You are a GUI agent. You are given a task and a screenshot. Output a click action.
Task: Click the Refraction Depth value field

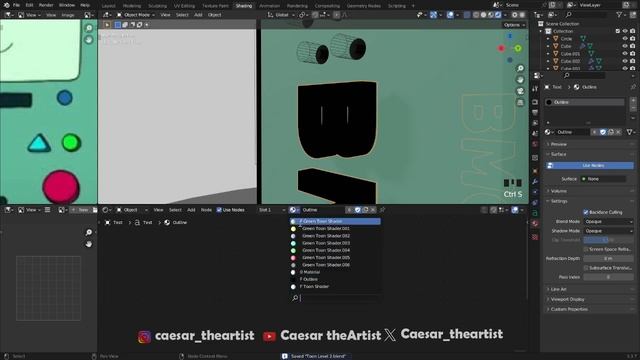coord(609,258)
